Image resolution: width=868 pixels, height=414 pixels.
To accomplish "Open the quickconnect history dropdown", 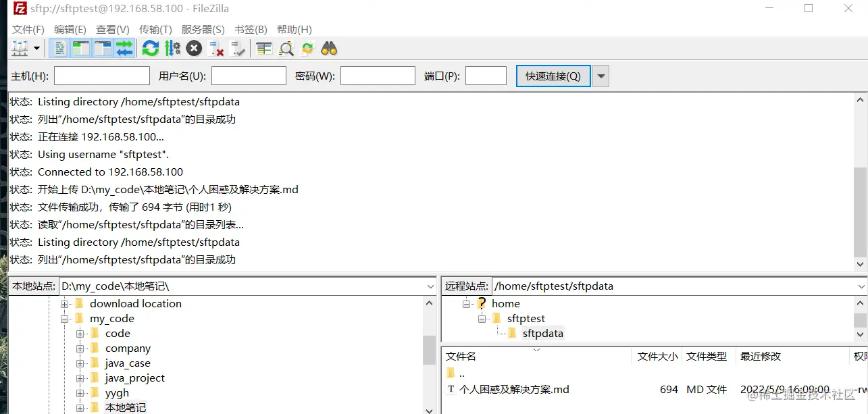I will 600,75.
